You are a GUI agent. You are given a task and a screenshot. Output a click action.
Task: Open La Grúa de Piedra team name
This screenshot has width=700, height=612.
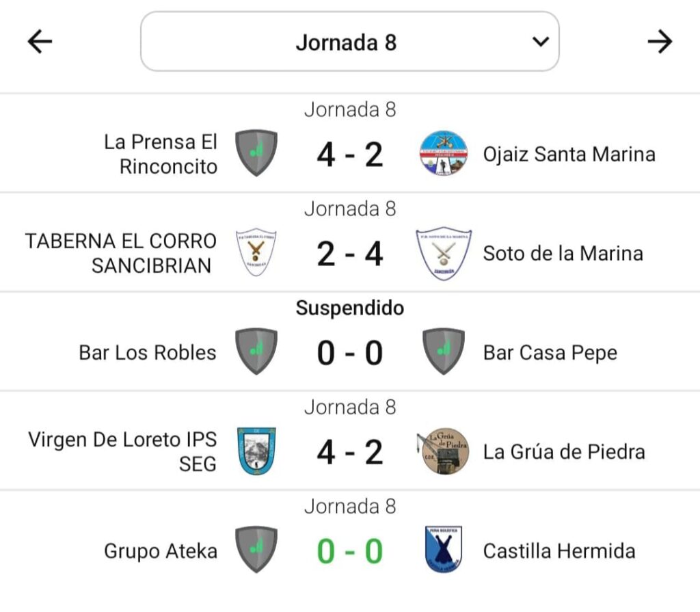coord(564,451)
